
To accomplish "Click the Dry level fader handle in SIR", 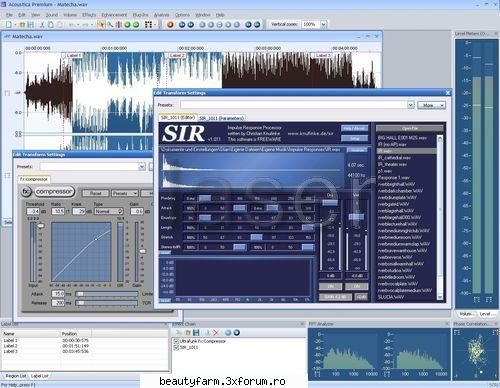I will (x=330, y=202).
